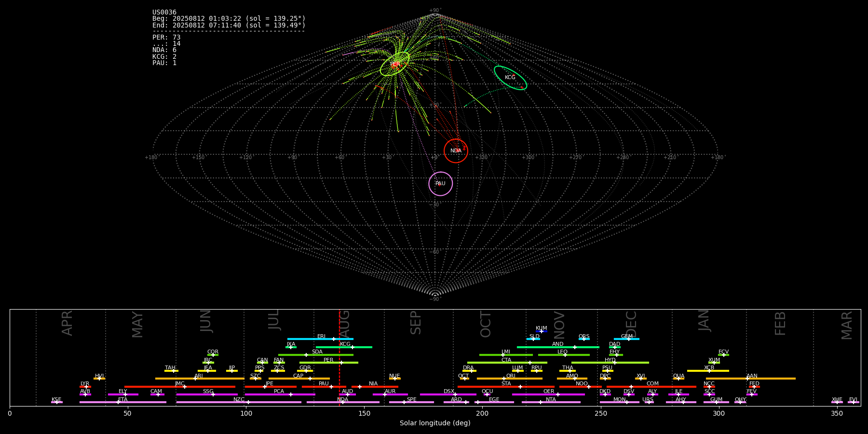Screen dimensions: 868x434
Task: Select the End: 20250812 07:11:40 line
Action: click(229, 25)
